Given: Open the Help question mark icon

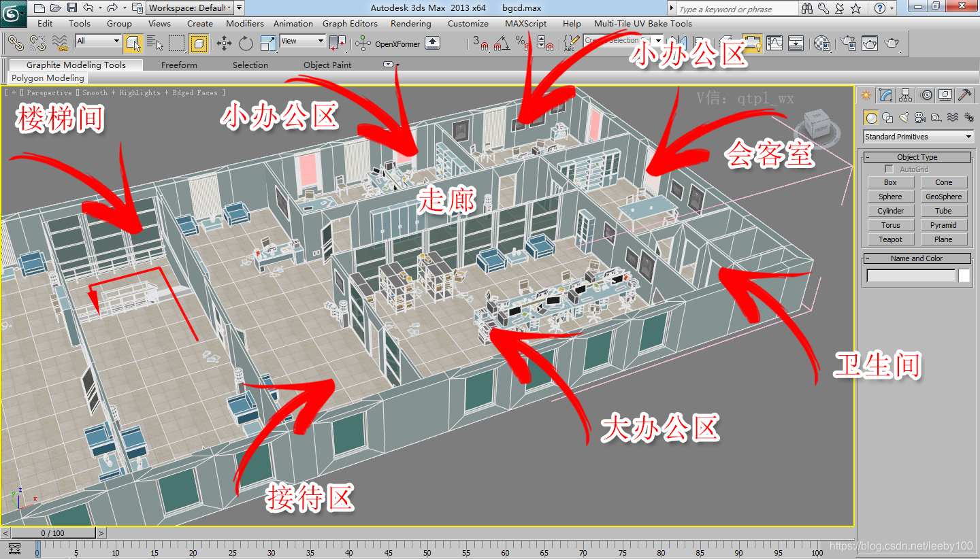Looking at the screenshot, I should click(880, 8).
